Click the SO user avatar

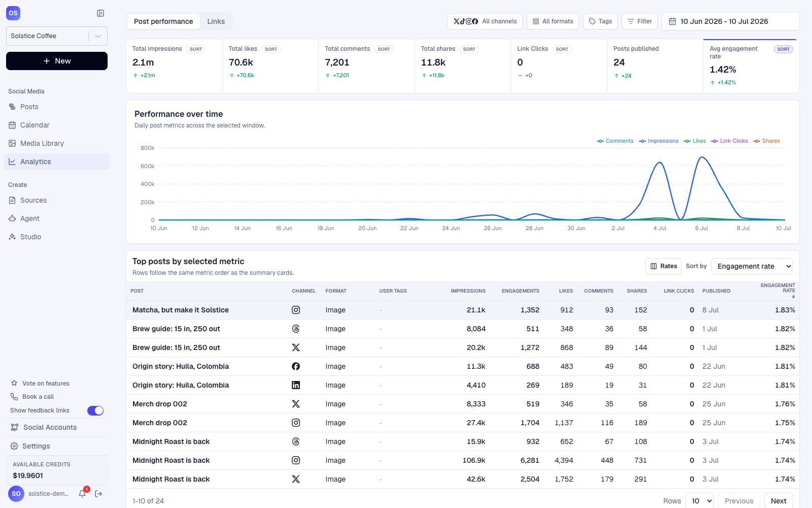coord(16,493)
